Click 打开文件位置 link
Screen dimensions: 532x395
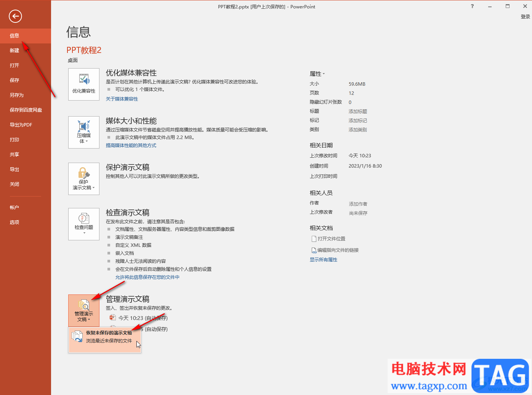click(332, 239)
